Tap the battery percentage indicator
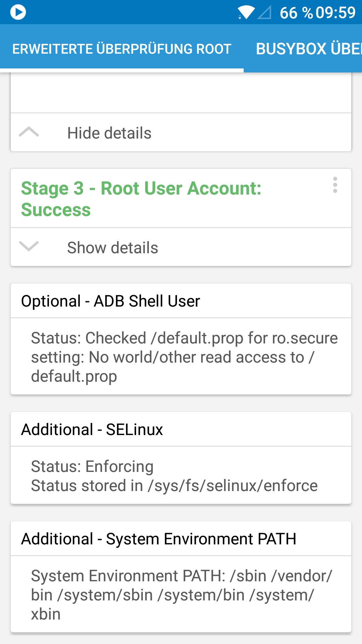Screen dimensions: 362x644 [296, 13]
